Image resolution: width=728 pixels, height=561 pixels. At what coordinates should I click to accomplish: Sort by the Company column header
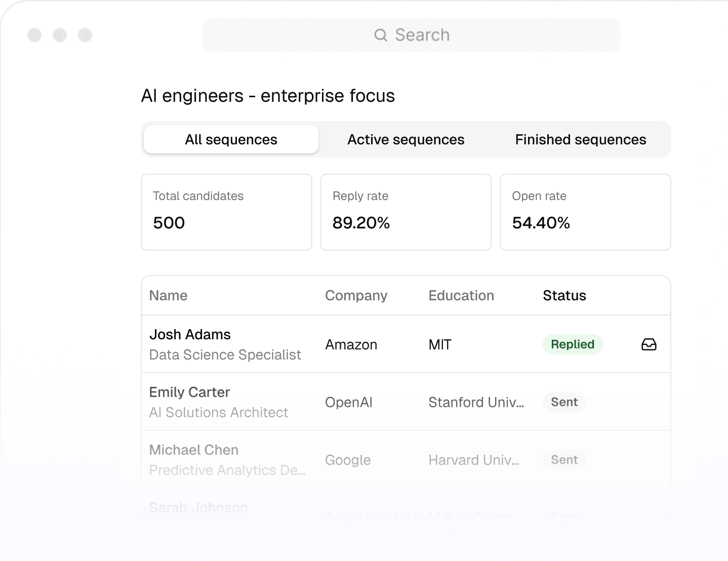[356, 296]
